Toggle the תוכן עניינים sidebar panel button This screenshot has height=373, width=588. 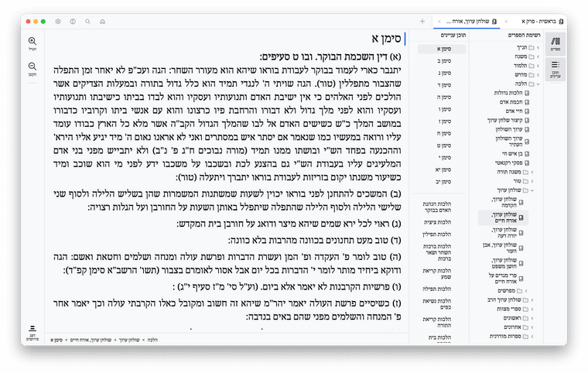coord(555,69)
